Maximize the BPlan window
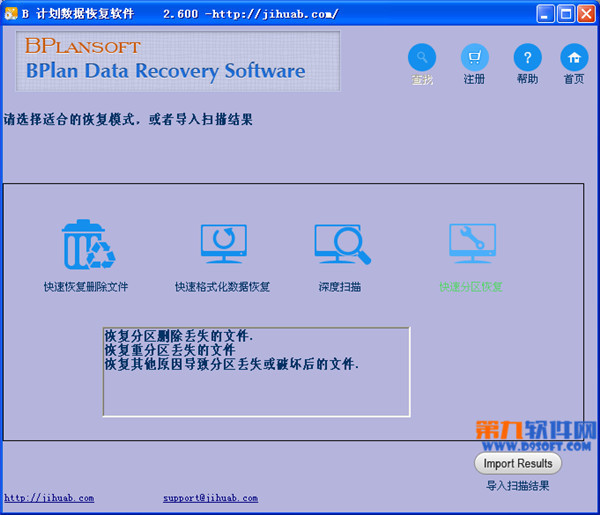Image resolution: width=600 pixels, height=515 pixels. (566, 14)
